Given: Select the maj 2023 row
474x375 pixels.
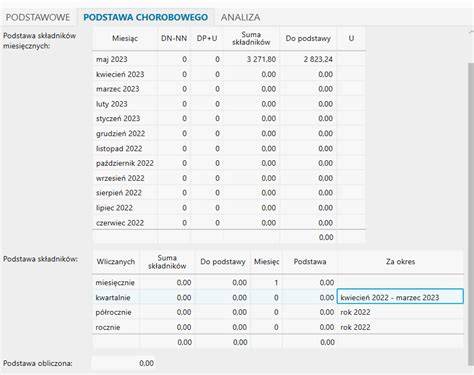Looking at the screenshot, I should pyautogui.click(x=229, y=59).
